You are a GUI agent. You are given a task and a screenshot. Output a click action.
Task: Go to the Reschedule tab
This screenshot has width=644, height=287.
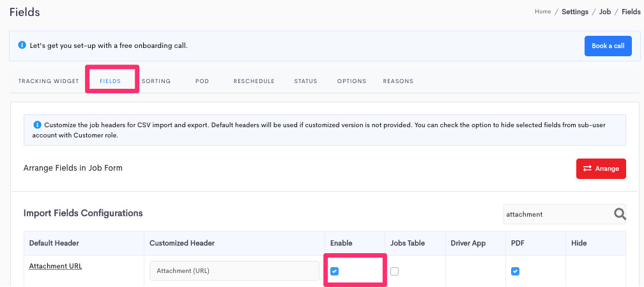pos(254,81)
